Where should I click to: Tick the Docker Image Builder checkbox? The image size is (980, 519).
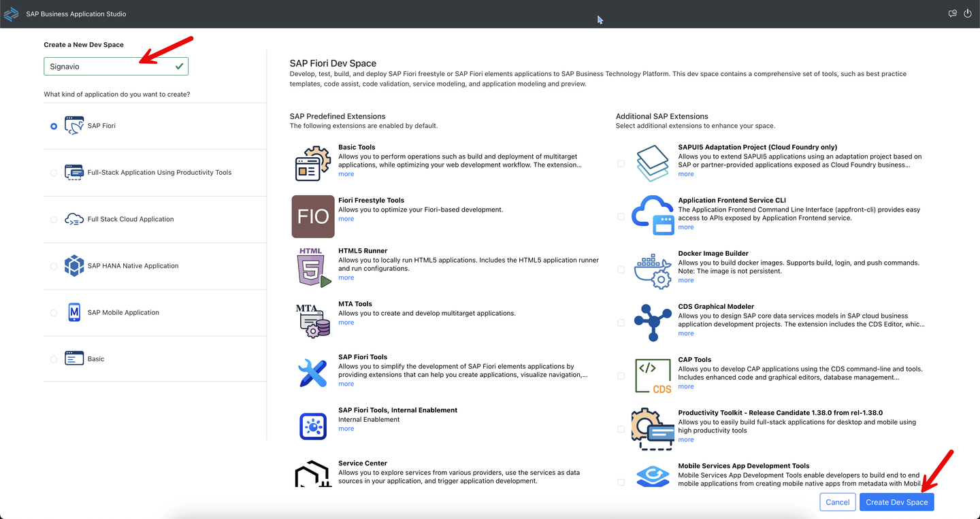click(x=621, y=269)
